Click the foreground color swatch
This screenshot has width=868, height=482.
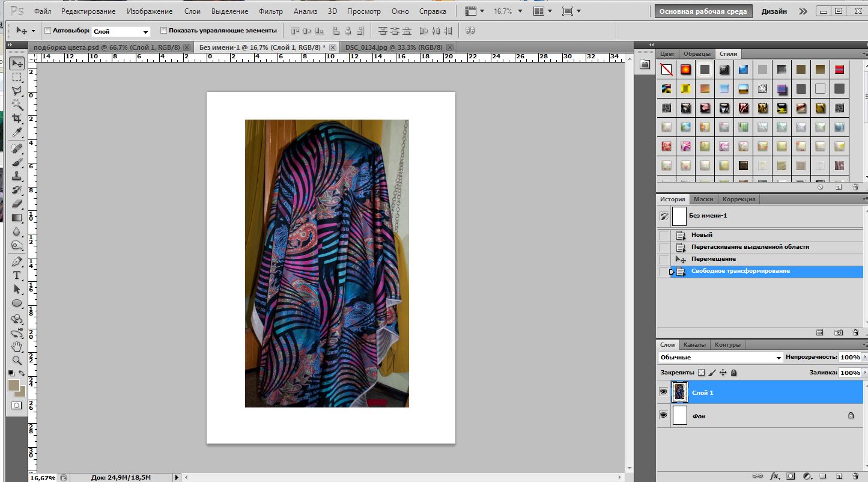pyautogui.click(x=14, y=385)
